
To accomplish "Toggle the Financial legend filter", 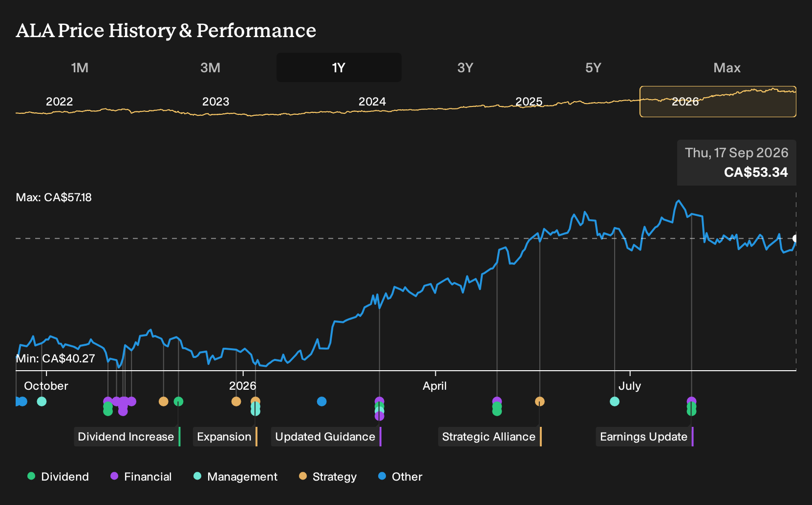I will [141, 477].
